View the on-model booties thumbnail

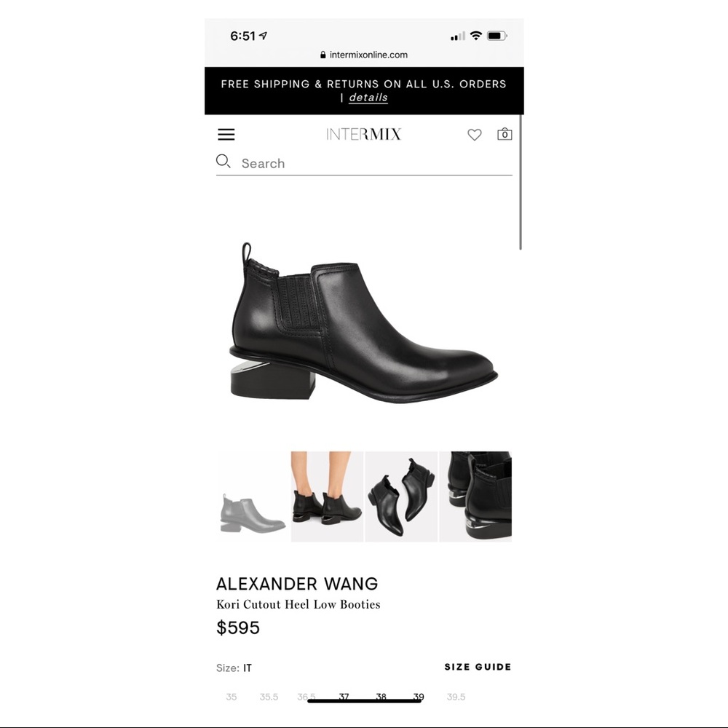pos(328,496)
